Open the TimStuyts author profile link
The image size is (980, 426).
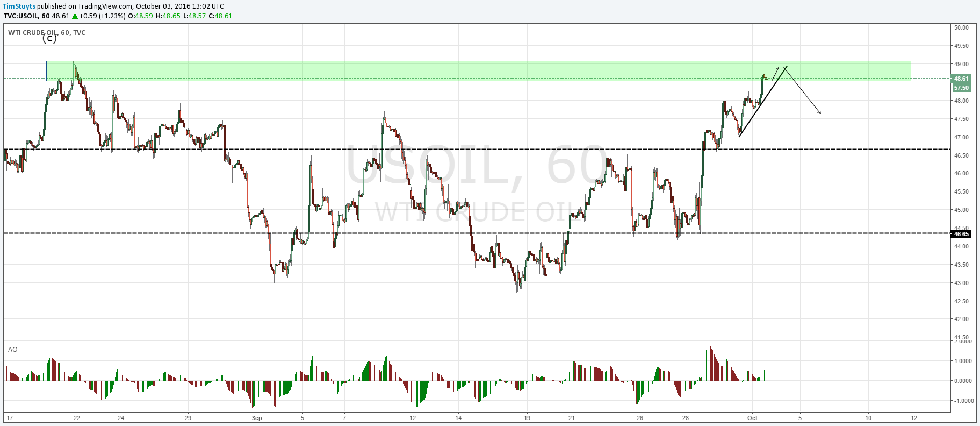point(20,6)
